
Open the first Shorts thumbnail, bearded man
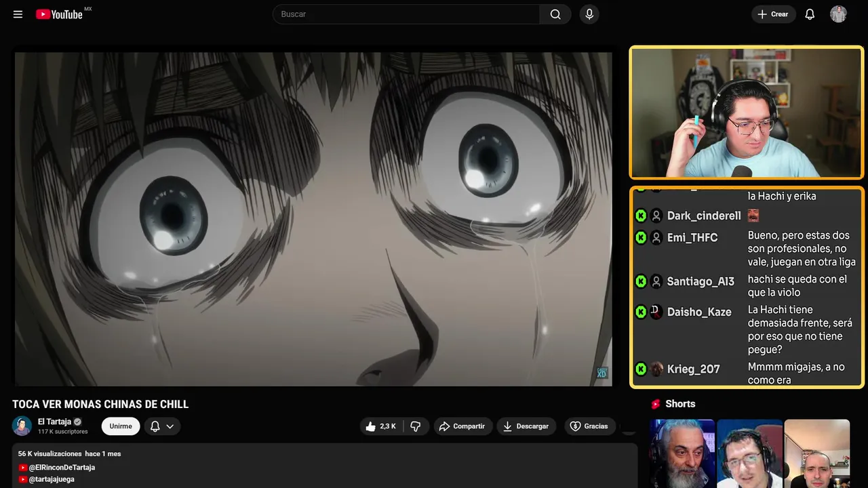coord(682,453)
